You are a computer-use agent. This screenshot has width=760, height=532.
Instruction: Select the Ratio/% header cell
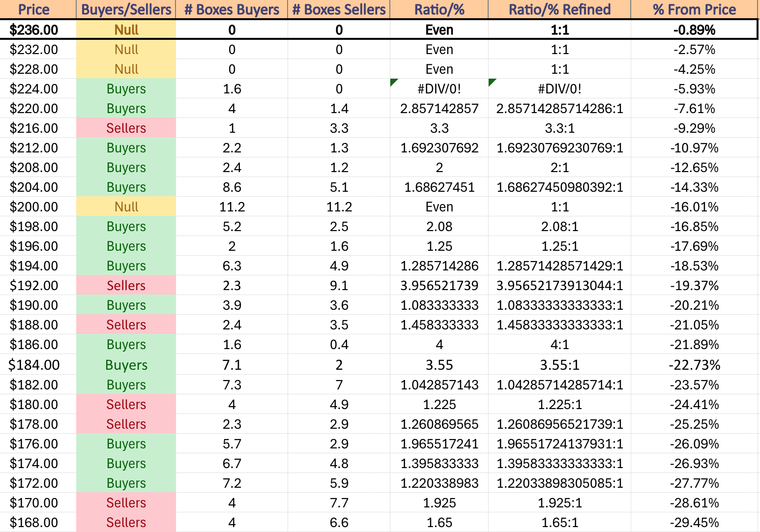(439, 9)
